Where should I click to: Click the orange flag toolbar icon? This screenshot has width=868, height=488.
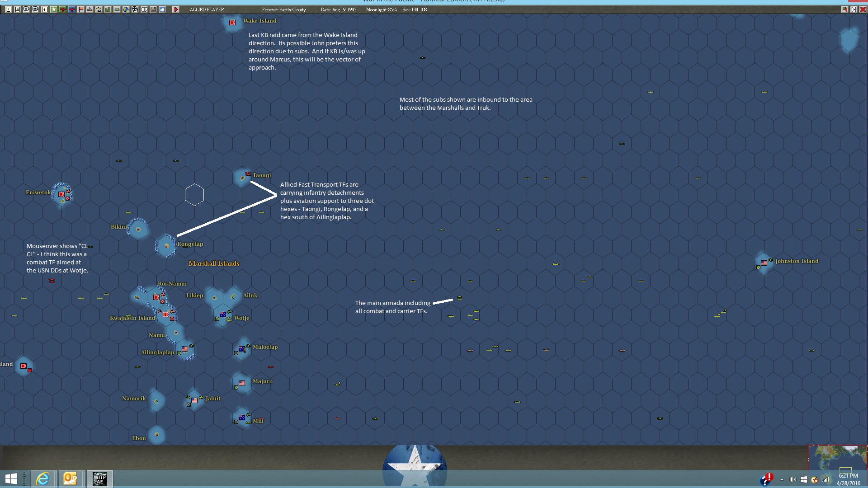coord(81,9)
